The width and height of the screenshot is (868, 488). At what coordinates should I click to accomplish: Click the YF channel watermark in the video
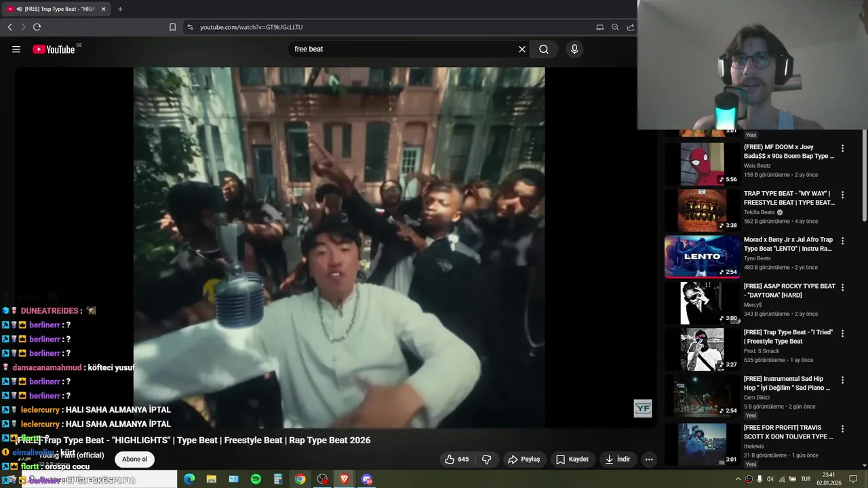pos(642,408)
